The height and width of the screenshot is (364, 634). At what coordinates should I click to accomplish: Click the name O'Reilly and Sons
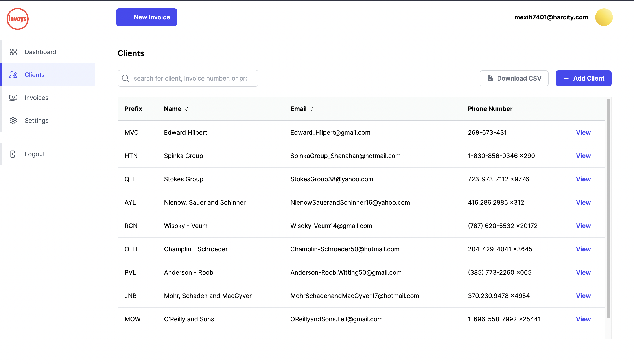pyautogui.click(x=189, y=319)
